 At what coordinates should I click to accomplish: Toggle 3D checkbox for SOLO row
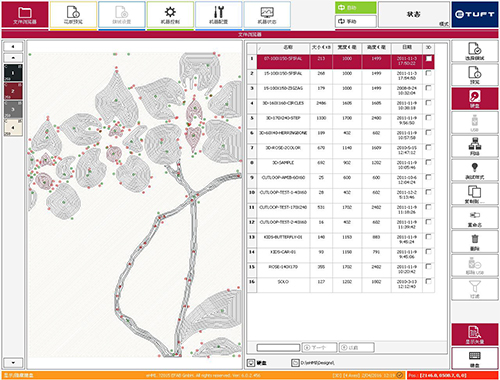429,281
